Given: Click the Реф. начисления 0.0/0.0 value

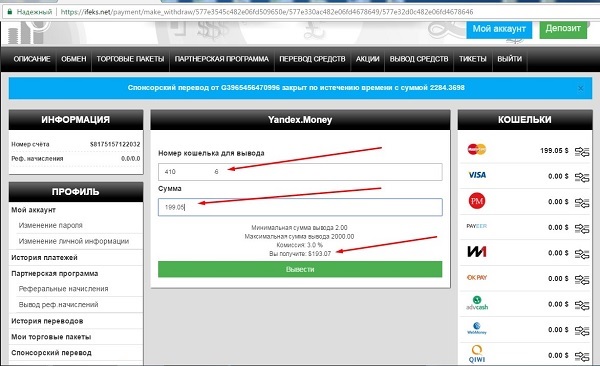Looking at the screenshot, I should (x=130, y=158).
